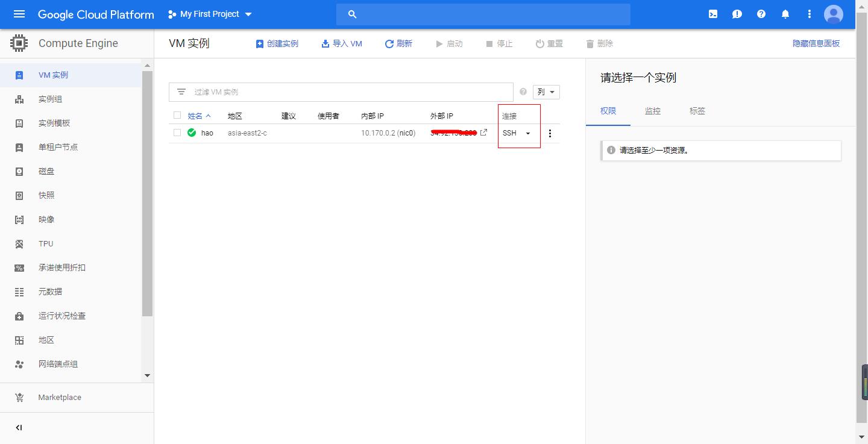Open 元数据 settings
The width and height of the screenshot is (868, 444).
[49, 292]
